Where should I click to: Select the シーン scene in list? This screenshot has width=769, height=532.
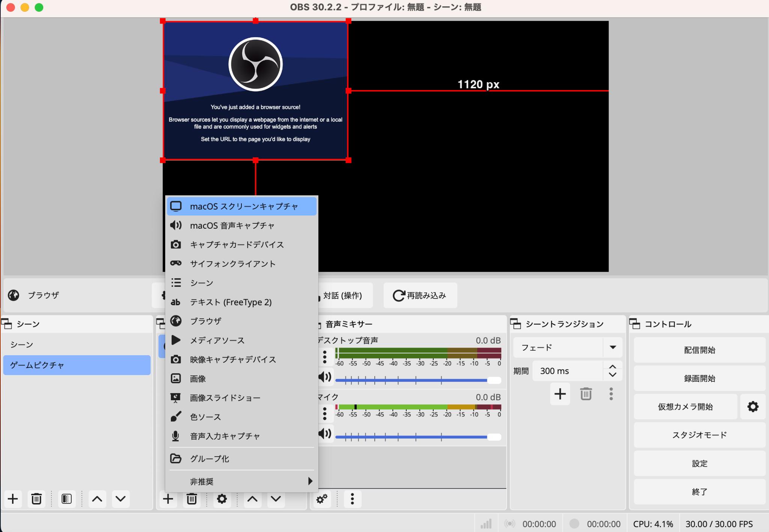click(x=77, y=345)
